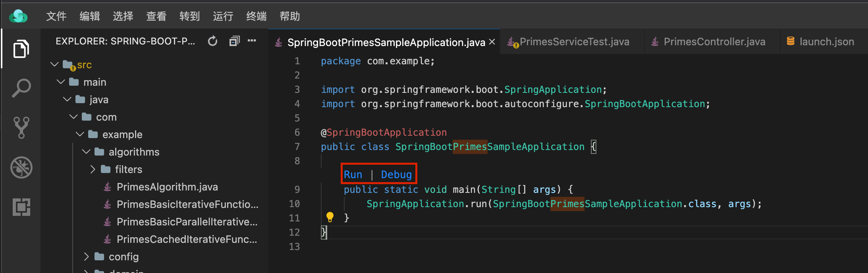Open the 选择 (Selection) menu
This screenshot has width=868, height=273.
click(x=123, y=16)
